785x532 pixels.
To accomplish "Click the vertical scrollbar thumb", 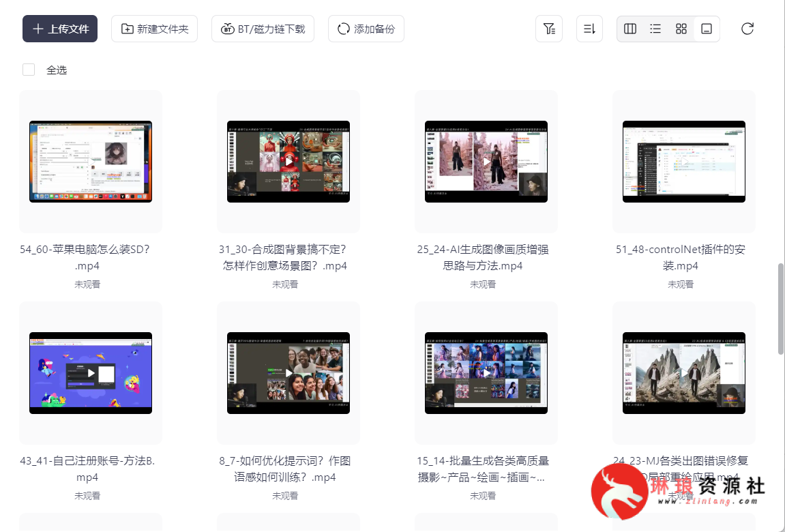I will (780, 309).
